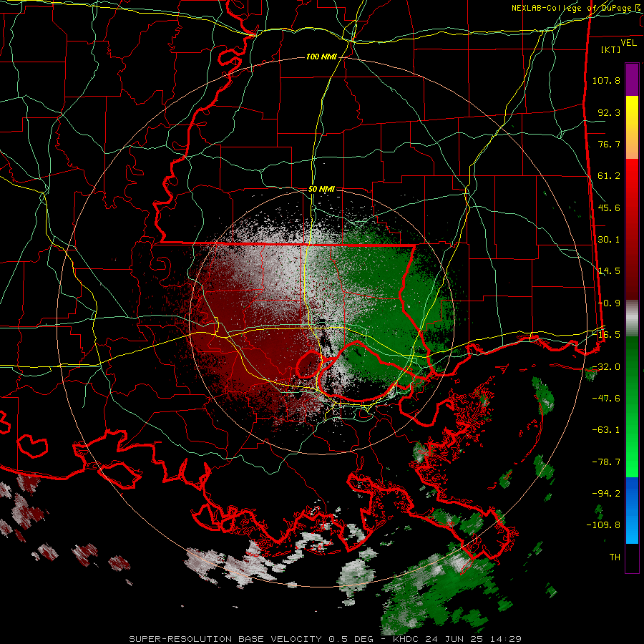Select the 45.6 legend value
This screenshot has height=644, width=644.
point(609,208)
